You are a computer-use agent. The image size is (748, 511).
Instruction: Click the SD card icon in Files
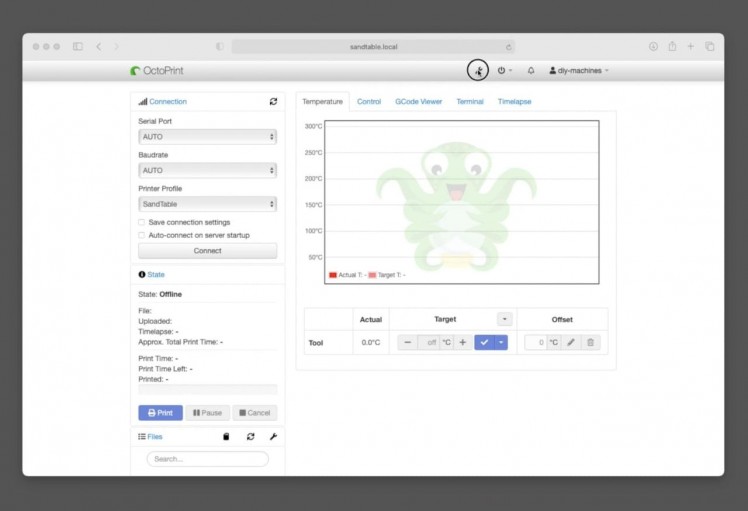coord(226,437)
